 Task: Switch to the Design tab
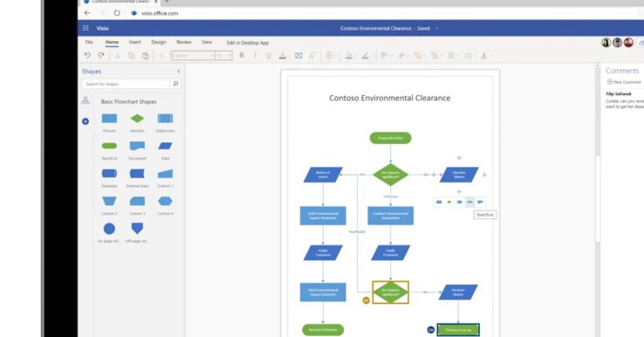point(159,42)
